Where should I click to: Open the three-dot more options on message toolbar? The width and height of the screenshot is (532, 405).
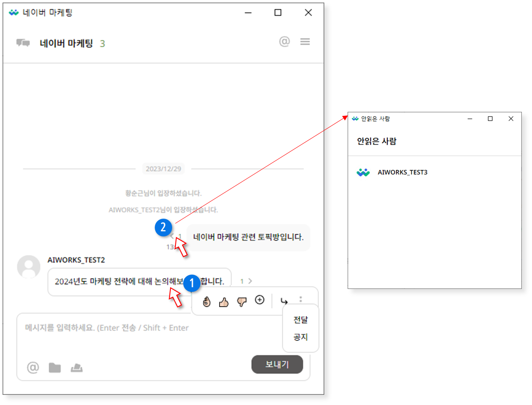[301, 299]
